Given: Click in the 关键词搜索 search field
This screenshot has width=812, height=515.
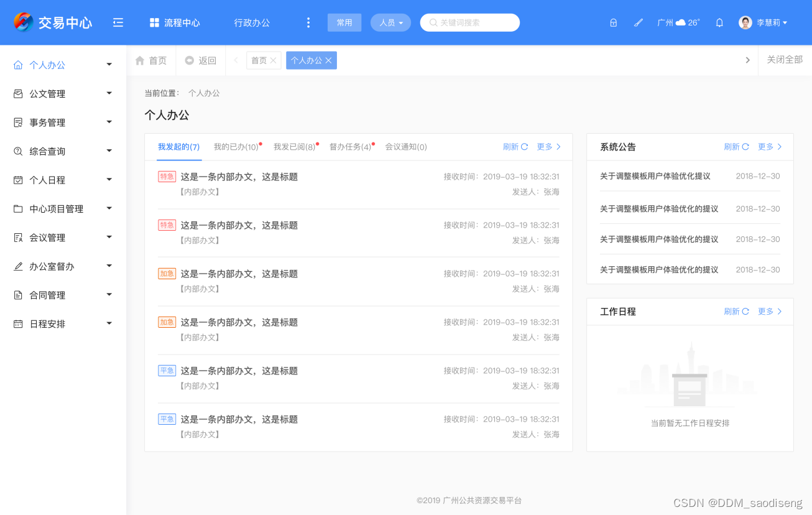Looking at the screenshot, I should click(x=470, y=22).
